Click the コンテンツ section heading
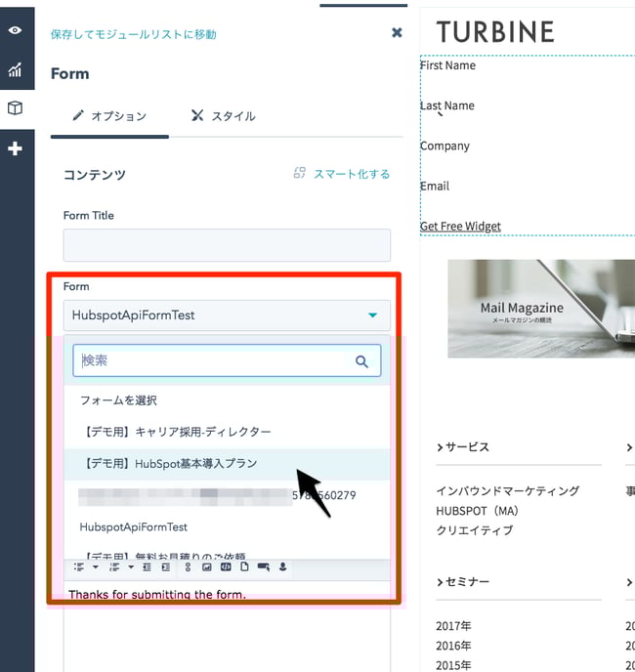The height and width of the screenshot is (672, 635). click(95, 175)
